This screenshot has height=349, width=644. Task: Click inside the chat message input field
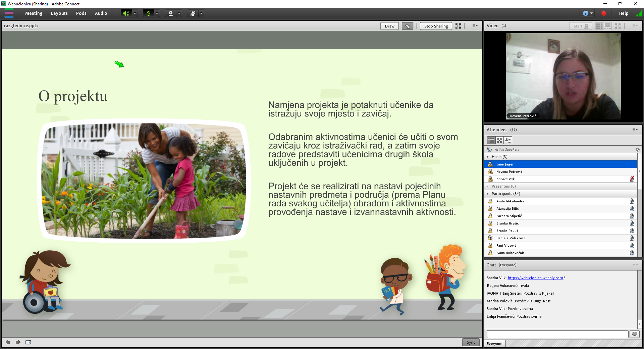[557, 334]
